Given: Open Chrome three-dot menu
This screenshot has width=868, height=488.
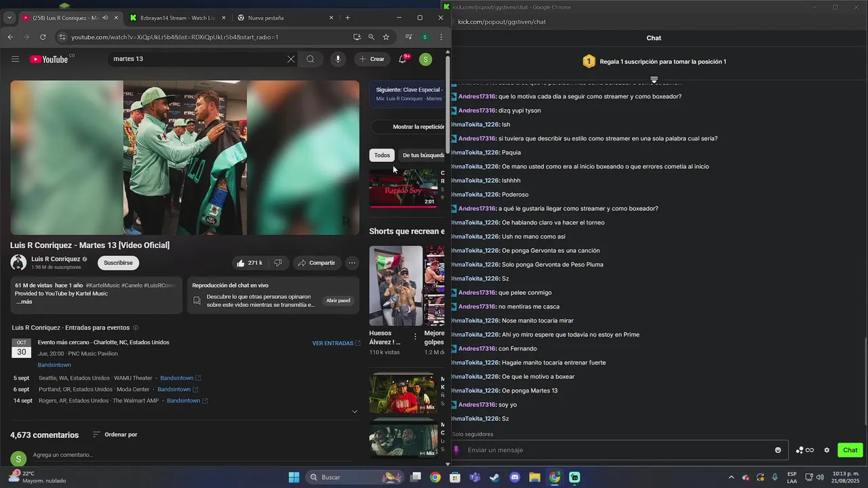Looking at the screenshot, I should 441,37.
